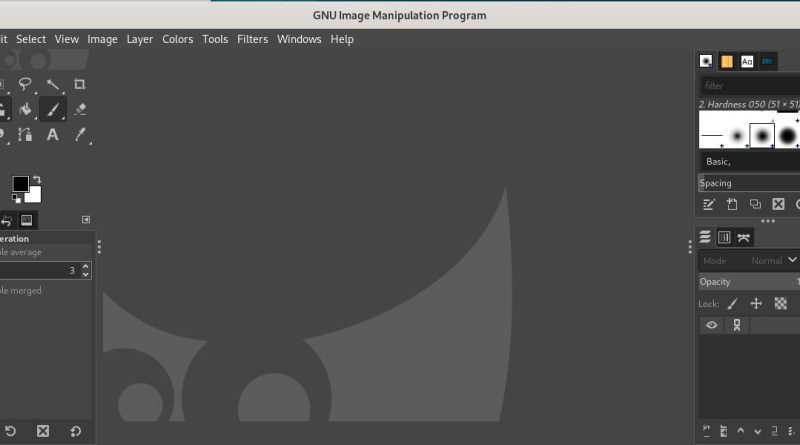Open the black foreground color swatch

(x=20, y=184)
